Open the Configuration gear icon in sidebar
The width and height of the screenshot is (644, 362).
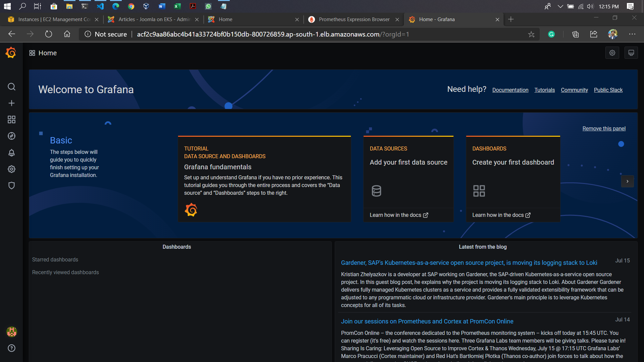click(11, 169)
